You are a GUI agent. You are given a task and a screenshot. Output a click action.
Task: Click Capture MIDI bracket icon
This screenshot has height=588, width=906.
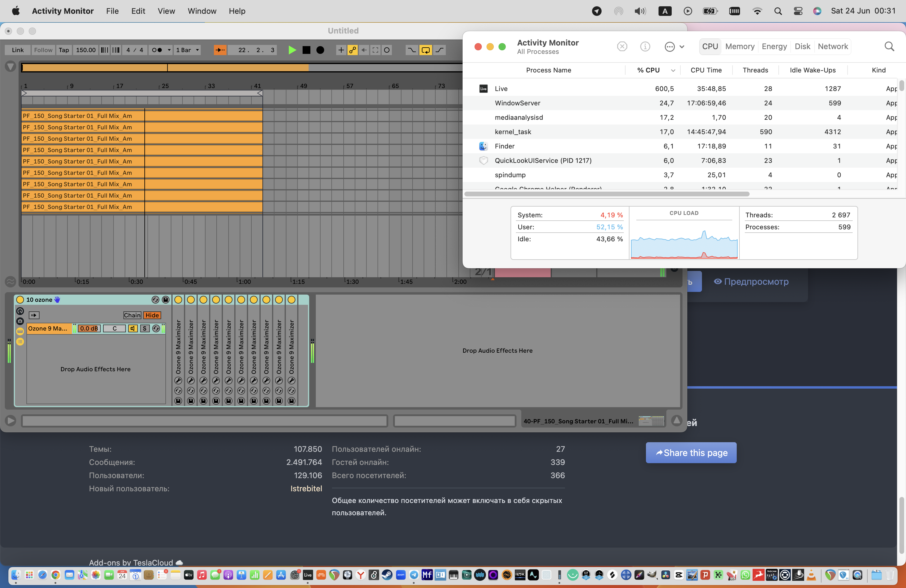pyautogui.click(x=375, y=50)
